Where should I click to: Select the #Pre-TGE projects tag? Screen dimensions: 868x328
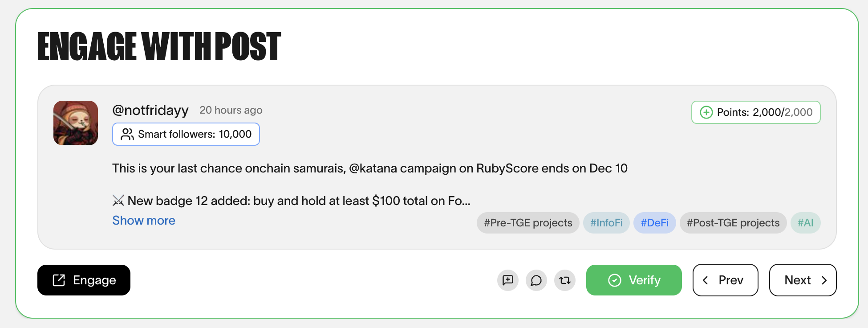[x=528, y=223]
